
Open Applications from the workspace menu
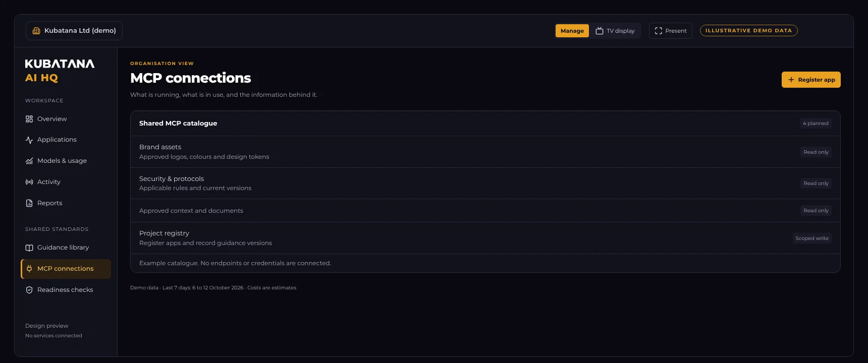(66, 140)
